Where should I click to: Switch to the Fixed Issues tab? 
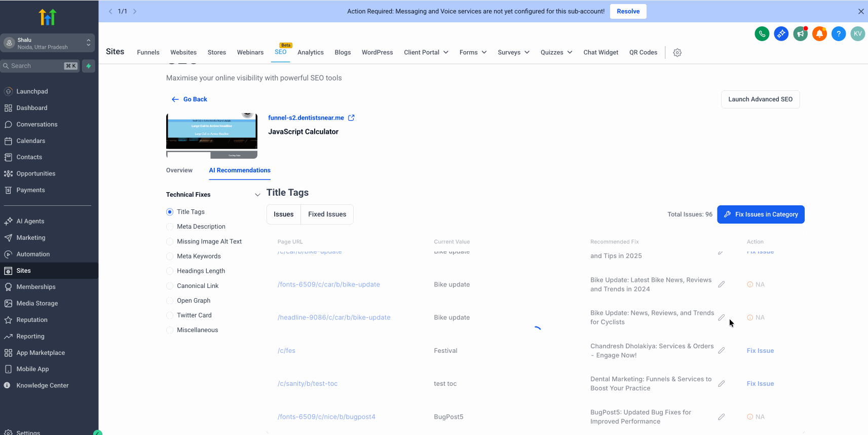[x=327, y=214]
